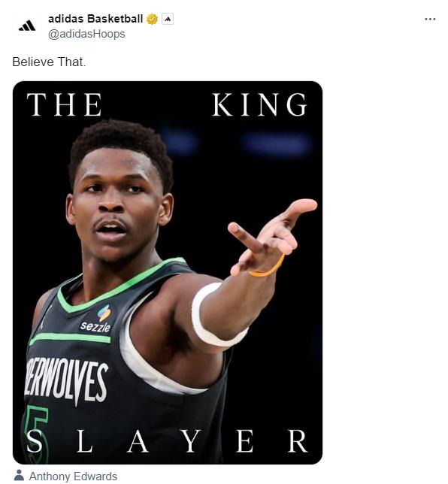This screenshot has height=484, width=448.
Task: Click the letter "Y" in SLAYER
Action: point(190,440)
